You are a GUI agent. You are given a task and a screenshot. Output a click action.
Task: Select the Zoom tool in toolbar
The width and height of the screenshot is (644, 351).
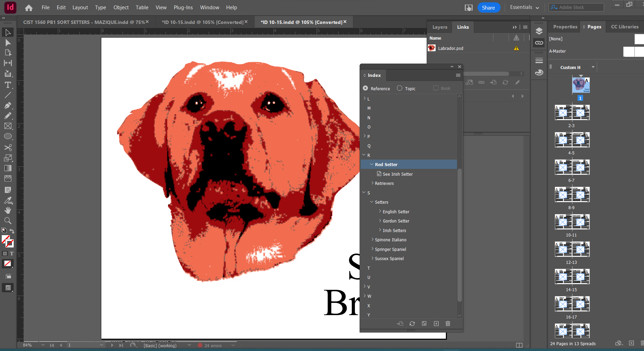click(x=8, y=221)
